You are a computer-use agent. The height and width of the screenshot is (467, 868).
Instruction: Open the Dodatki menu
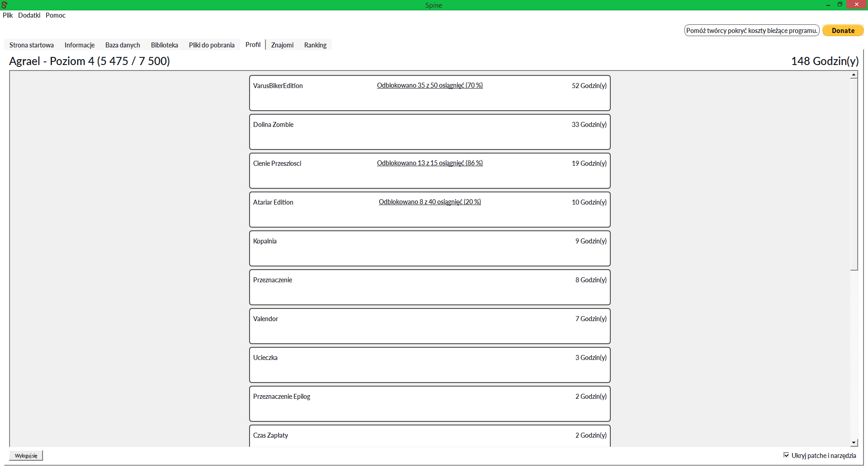tap(29, 15)
